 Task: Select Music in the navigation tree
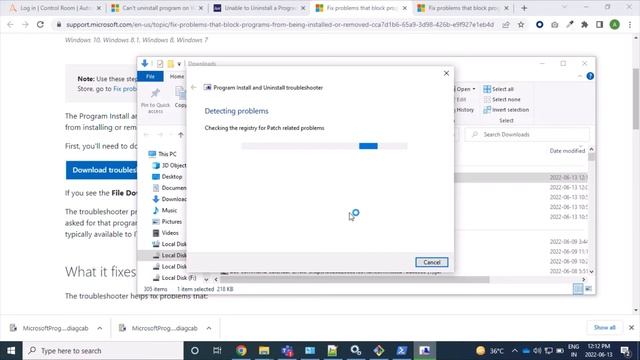(165, 210)
